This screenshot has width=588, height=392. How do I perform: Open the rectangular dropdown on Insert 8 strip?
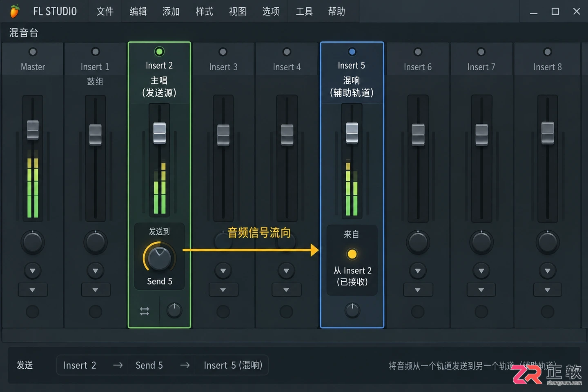point(548,290)
